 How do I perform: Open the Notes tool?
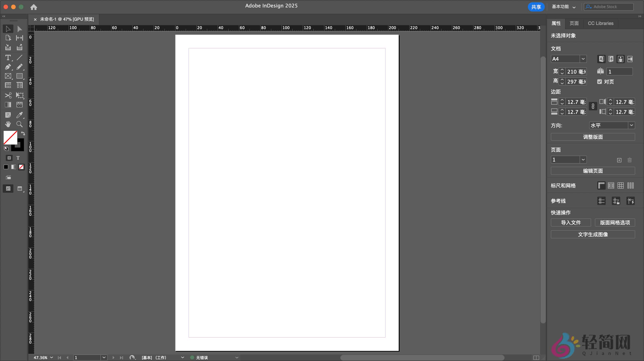pyautogui.click(x=8, y=115)
